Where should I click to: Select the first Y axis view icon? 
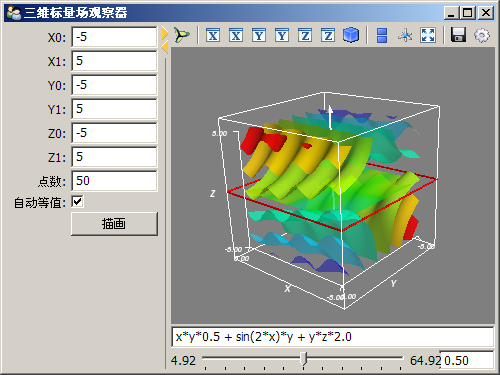point(259,35)
